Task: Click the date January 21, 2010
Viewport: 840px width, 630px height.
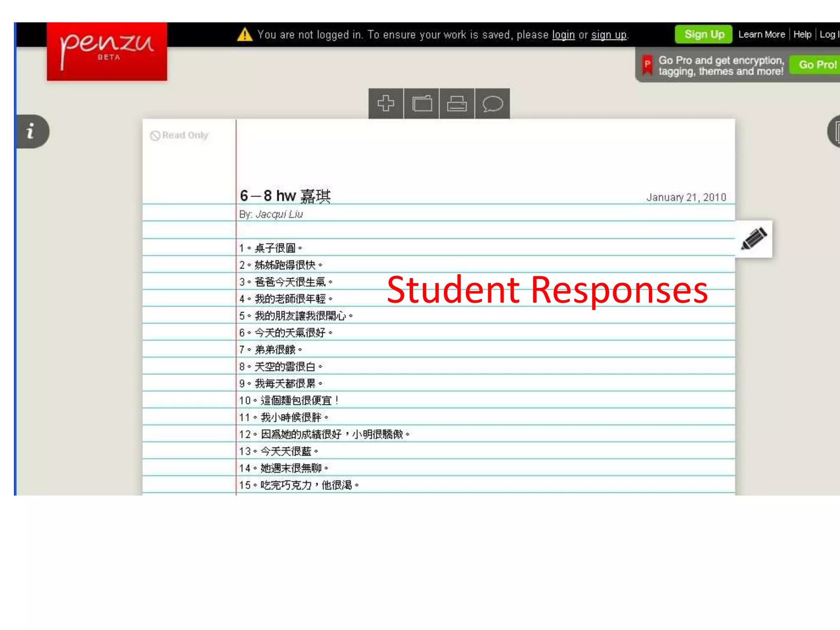Action: [686, 197]
